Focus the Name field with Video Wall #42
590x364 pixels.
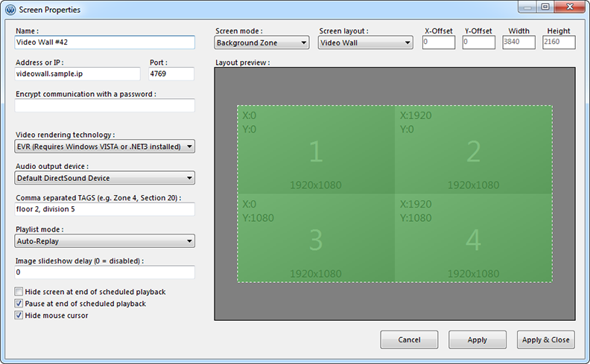click(x=104, y=42)
